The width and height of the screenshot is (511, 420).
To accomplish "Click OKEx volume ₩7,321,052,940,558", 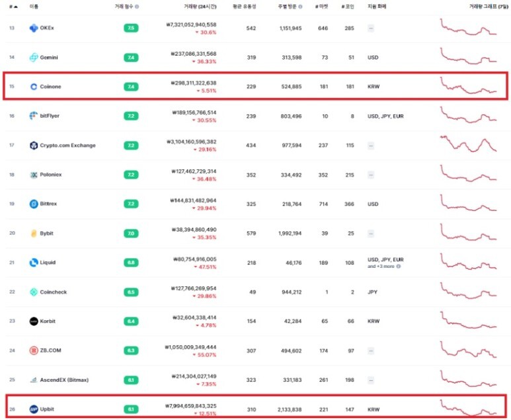I will [x=191, y=24].
